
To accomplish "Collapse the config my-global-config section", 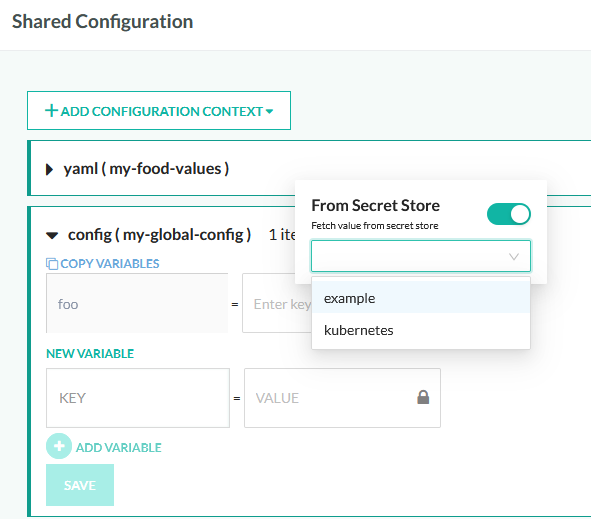I will click(52, 236).
